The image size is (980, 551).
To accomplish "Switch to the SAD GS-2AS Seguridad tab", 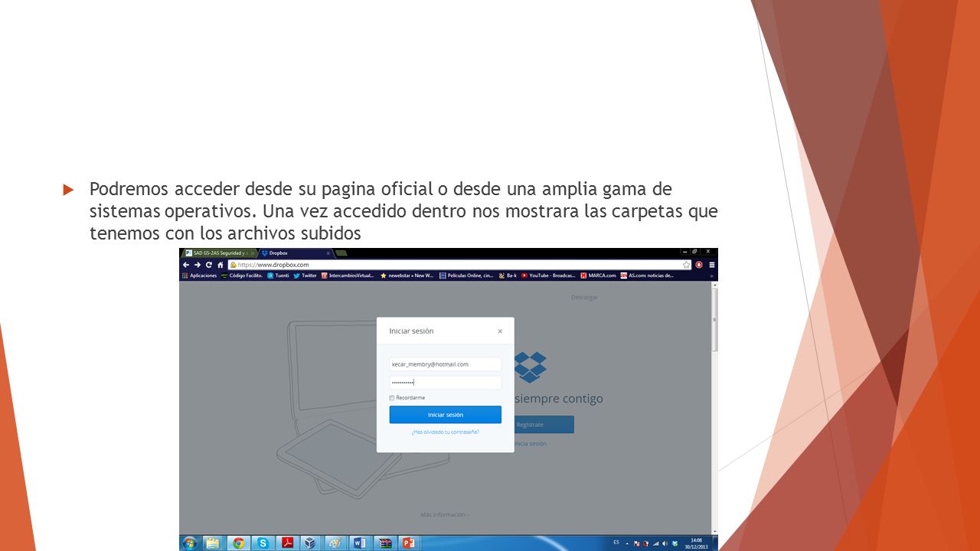I will [x=220, y=253].
